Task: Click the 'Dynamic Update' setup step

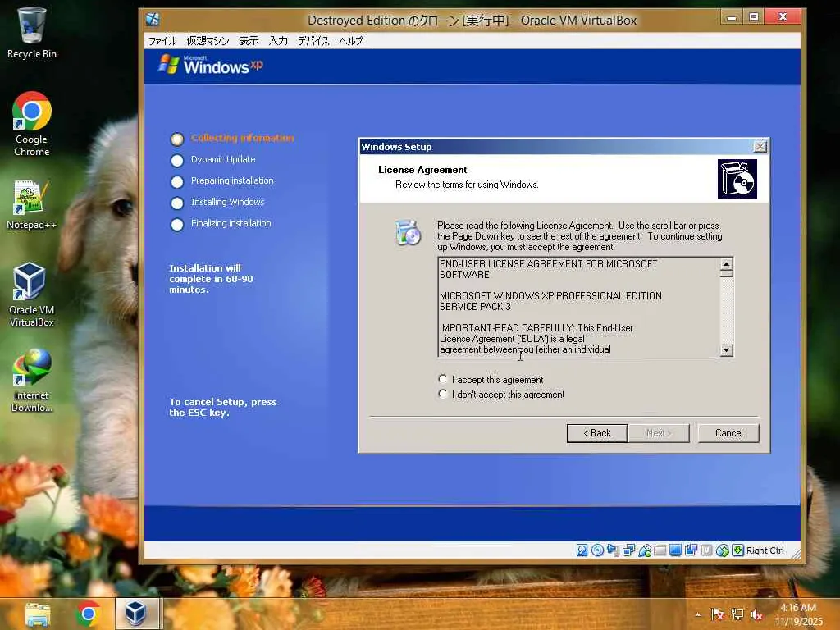Action: 223,159
